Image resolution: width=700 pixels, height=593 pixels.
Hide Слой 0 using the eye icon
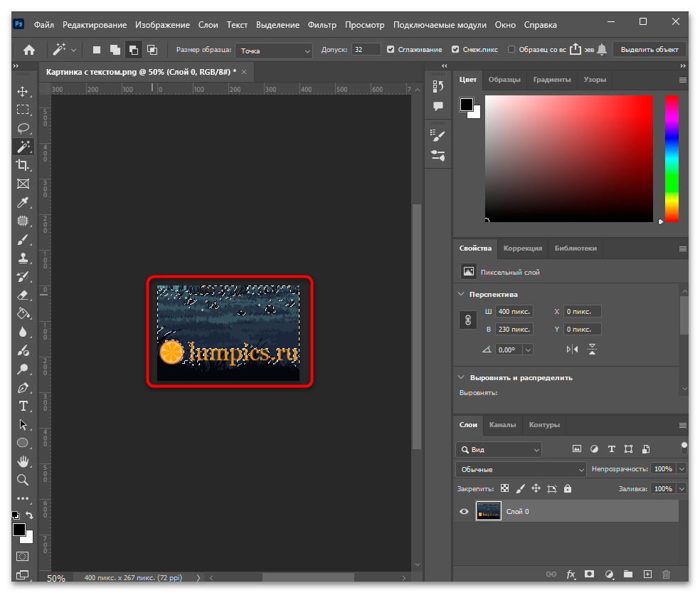(x=465, y=512)
